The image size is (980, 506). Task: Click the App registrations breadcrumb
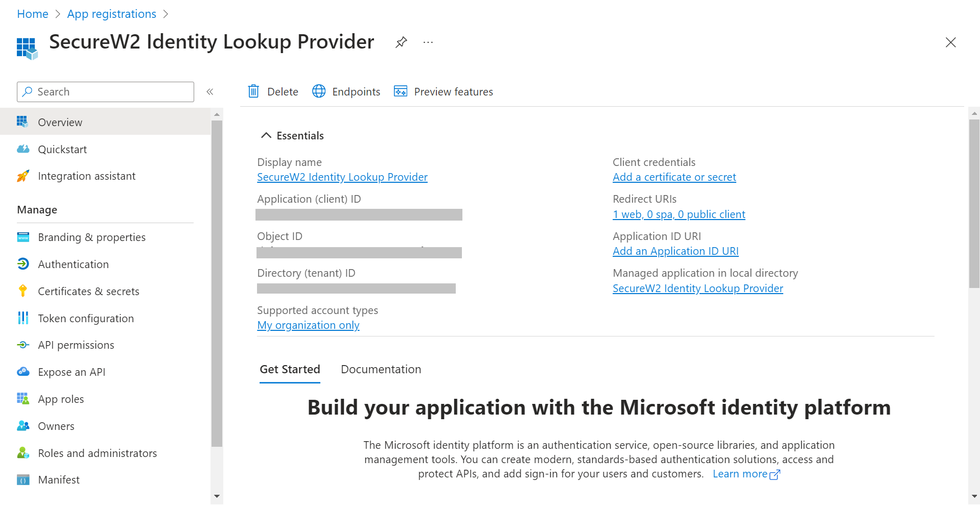pyautogui.click(x=111, y=14)
